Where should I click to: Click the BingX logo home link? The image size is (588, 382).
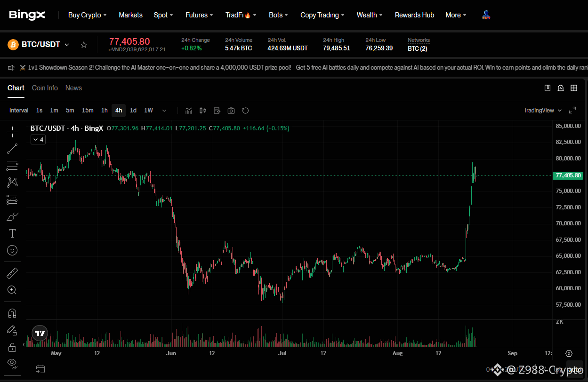pos(27,15)
